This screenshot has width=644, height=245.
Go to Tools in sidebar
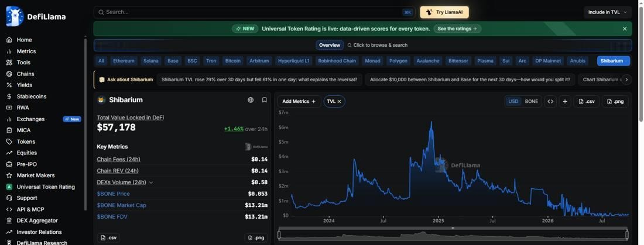[23, 63]
